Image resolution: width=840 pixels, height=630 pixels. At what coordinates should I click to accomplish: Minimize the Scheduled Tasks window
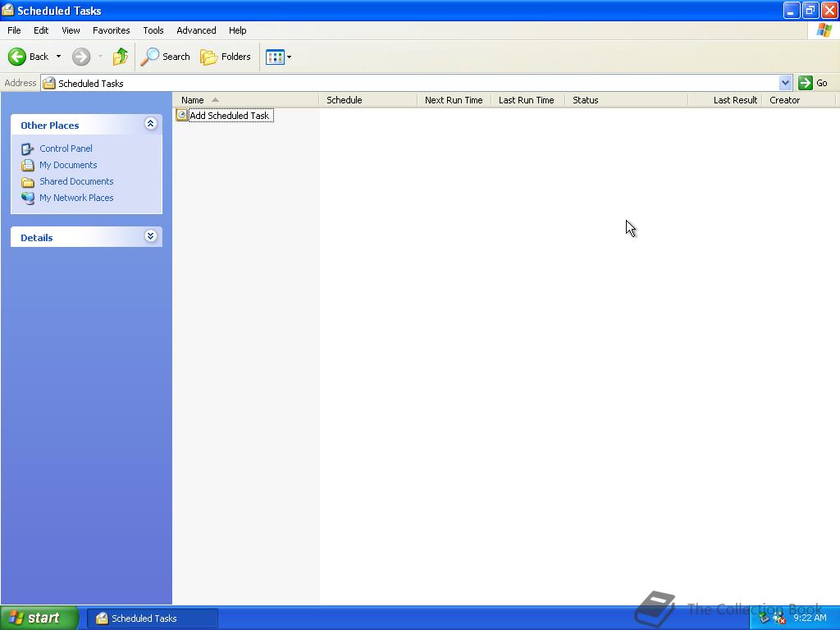792,10
